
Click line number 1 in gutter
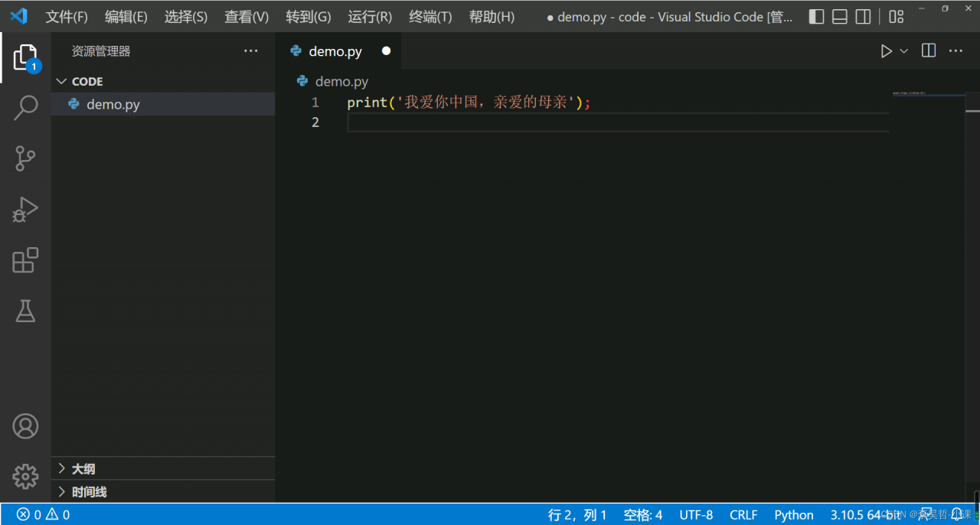(x=315, y=103)
